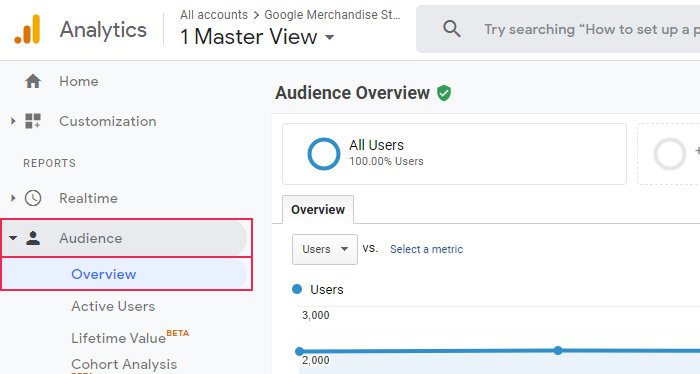Click the Audience person icon
This screenshot has height=374, width=700.
(x=33, y=238)
